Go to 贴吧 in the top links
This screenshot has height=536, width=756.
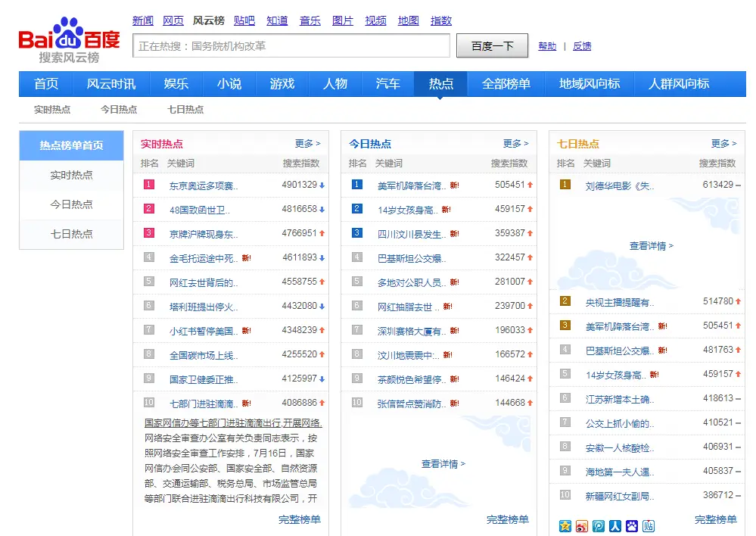[244, 20]
